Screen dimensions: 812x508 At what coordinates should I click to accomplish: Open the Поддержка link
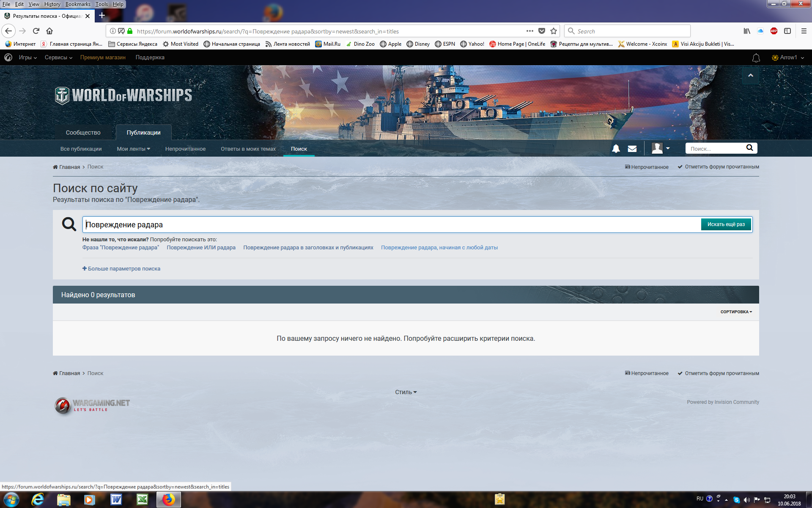click(x=150, y=57)
